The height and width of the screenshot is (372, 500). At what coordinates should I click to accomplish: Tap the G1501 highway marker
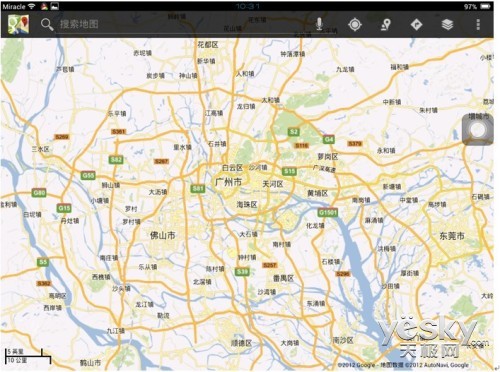pos(328,212)
